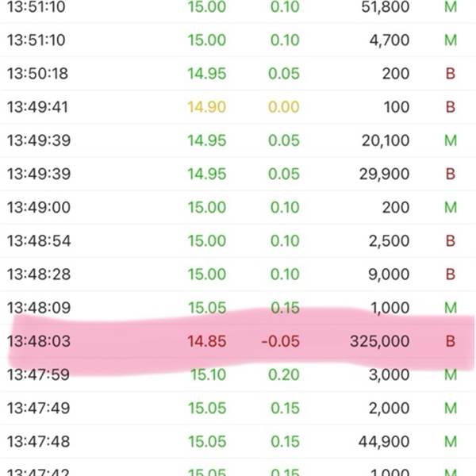Select the yellow 14.90 price

[207, 107]
